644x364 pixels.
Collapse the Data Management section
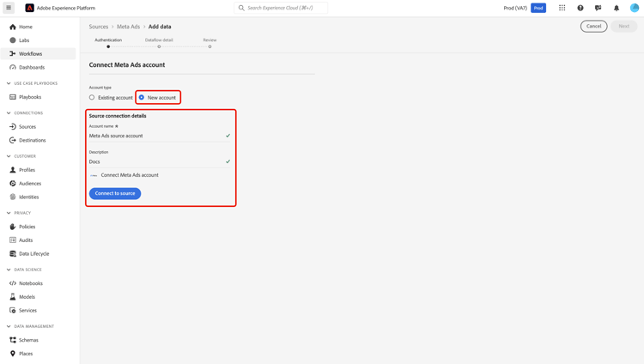pyautogui.click(x=9, y=326)
